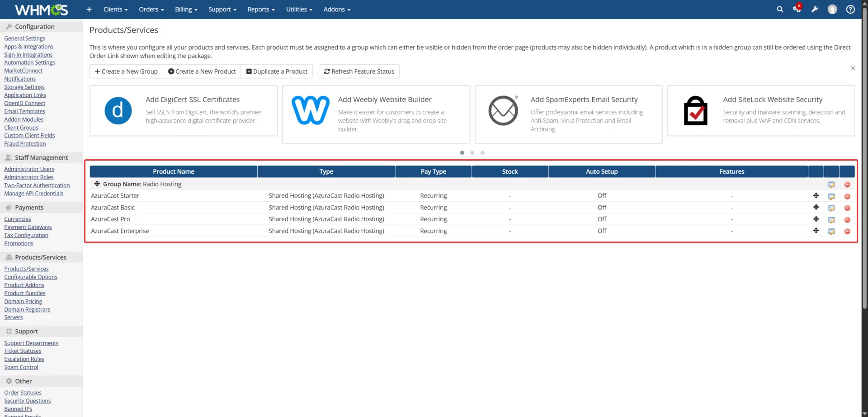Click Create a New Group button

(x=126, y=71)
